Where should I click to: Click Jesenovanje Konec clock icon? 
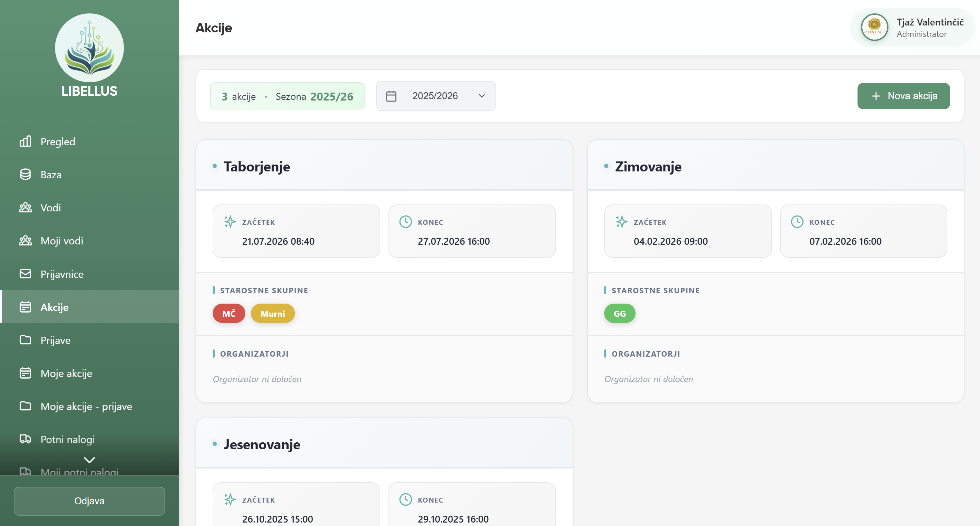coord(406,499)
